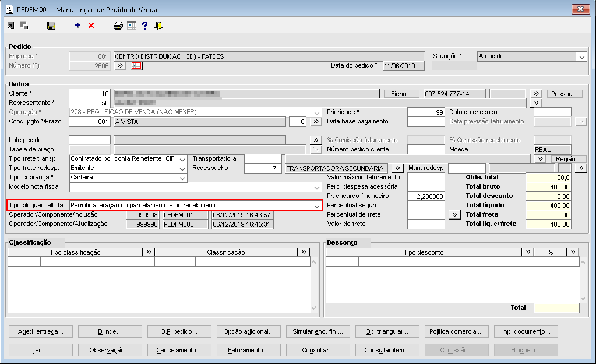The image size is (596, 364).
Task: Click arrows next to Tipo desconto header
Action: coord(528,252)
